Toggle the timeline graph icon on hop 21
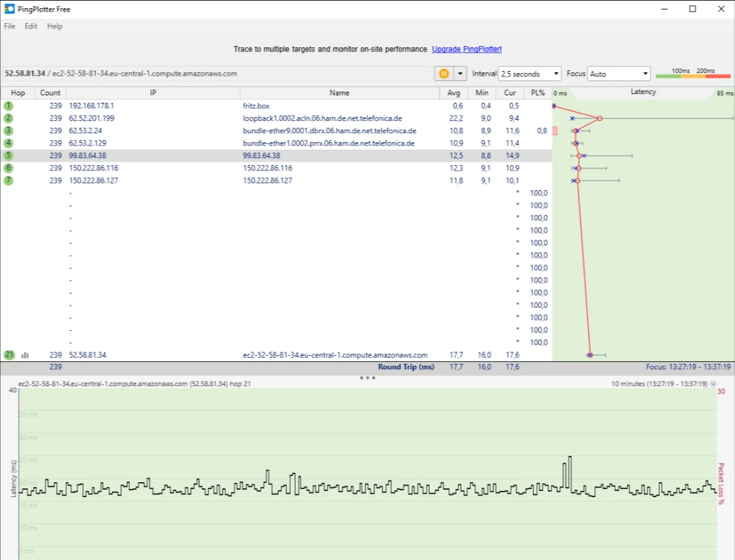 tap(25, 355)
